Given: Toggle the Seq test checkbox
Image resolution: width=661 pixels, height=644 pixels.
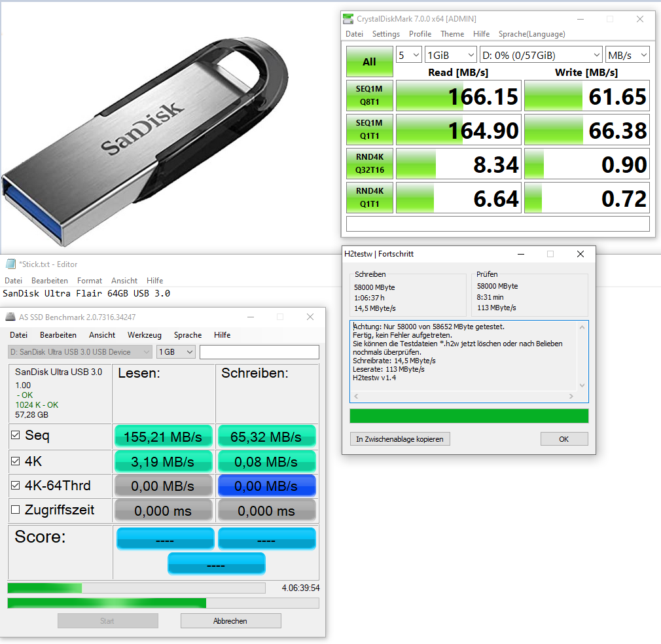Looking at the screenshot, I should click(x=16, y=435).
